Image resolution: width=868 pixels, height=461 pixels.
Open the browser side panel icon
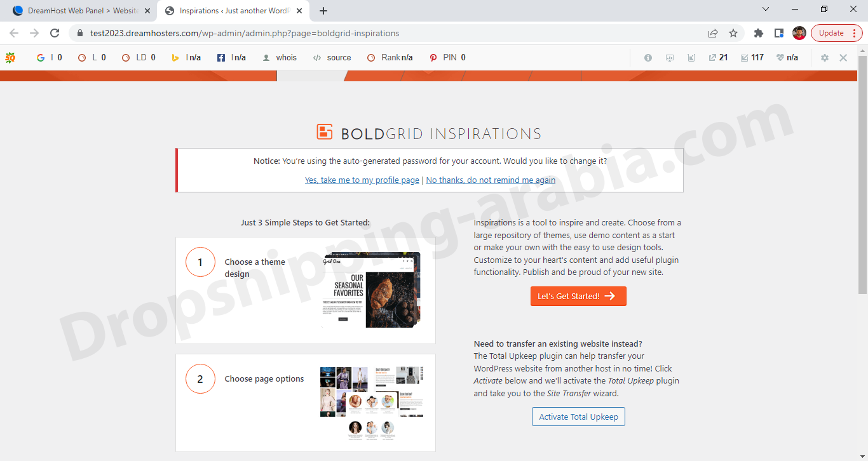(x=779, y=33)
